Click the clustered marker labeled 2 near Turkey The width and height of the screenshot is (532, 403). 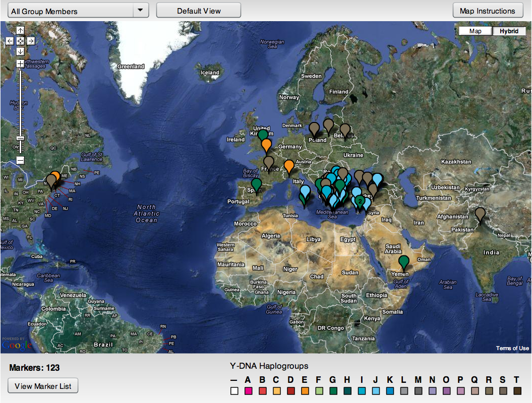point(359,201)
